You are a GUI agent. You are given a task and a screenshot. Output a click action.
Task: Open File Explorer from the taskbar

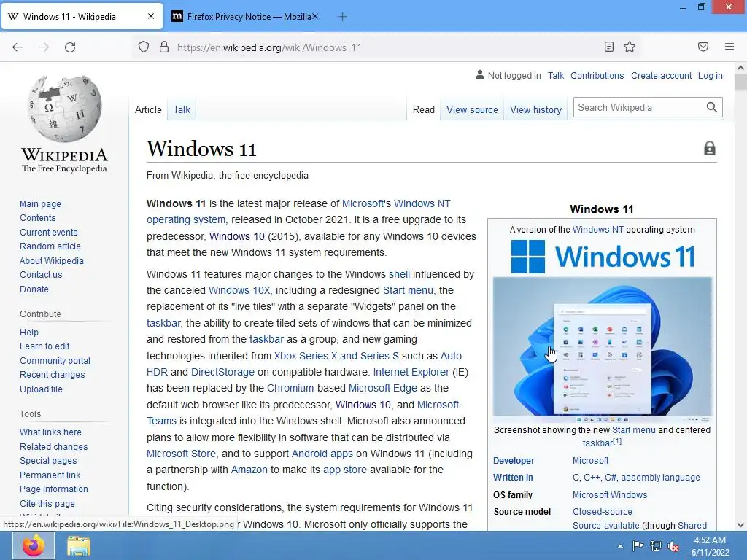79,546
